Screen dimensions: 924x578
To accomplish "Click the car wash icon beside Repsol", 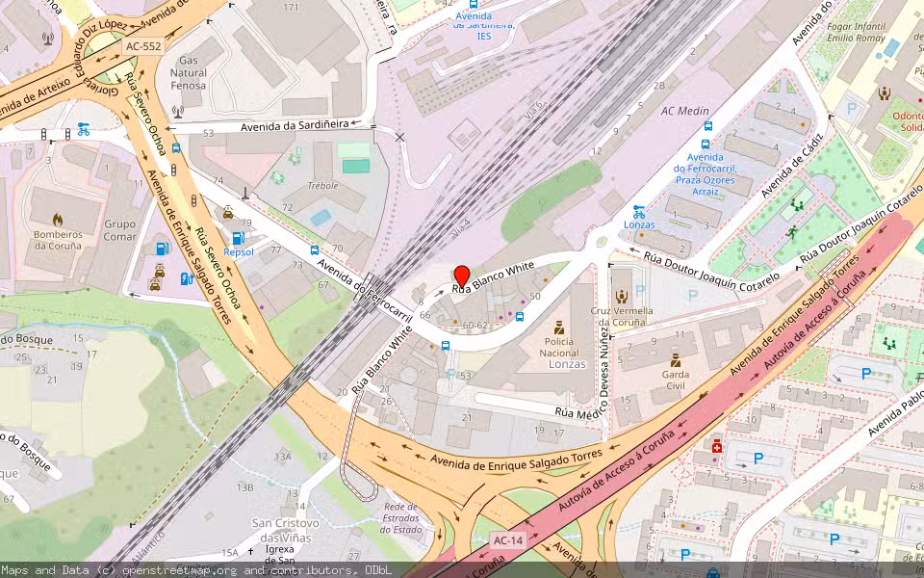I will [228, 212].
